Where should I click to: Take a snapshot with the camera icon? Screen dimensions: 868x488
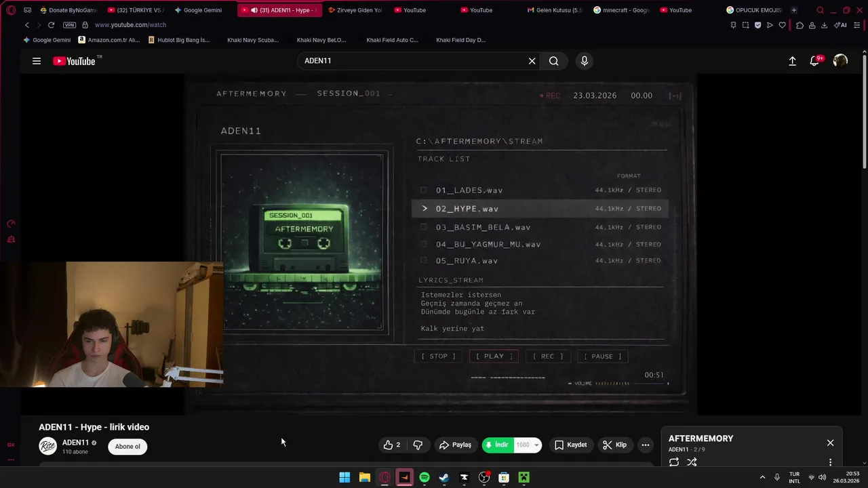pyautogui.click(x=745, y=25)
